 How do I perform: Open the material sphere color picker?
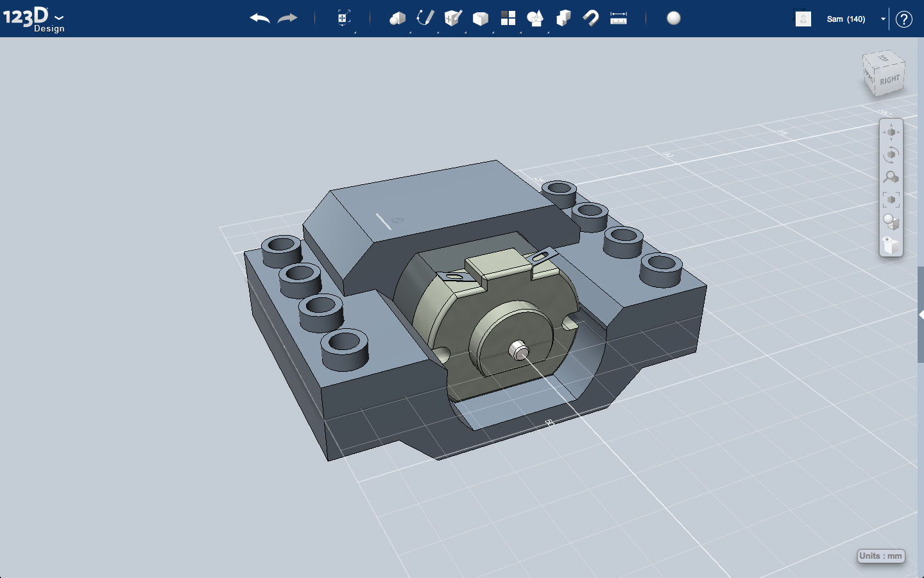[x=674, y=19]
